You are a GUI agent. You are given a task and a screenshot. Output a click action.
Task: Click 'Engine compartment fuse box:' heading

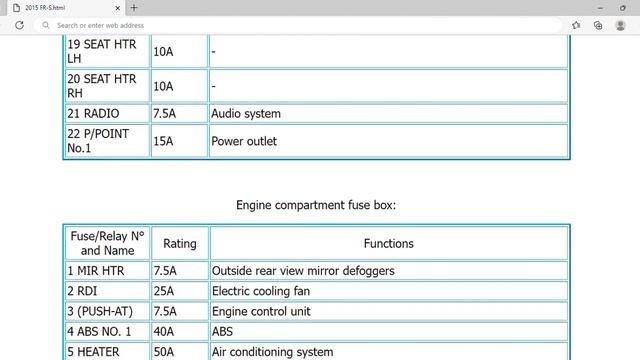click(316, 205)
